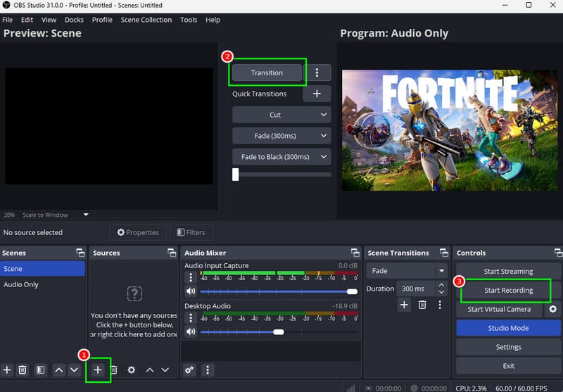563x392 pixels.
Task: Increase the transition duration with up arrow
Action: [441, 285]
